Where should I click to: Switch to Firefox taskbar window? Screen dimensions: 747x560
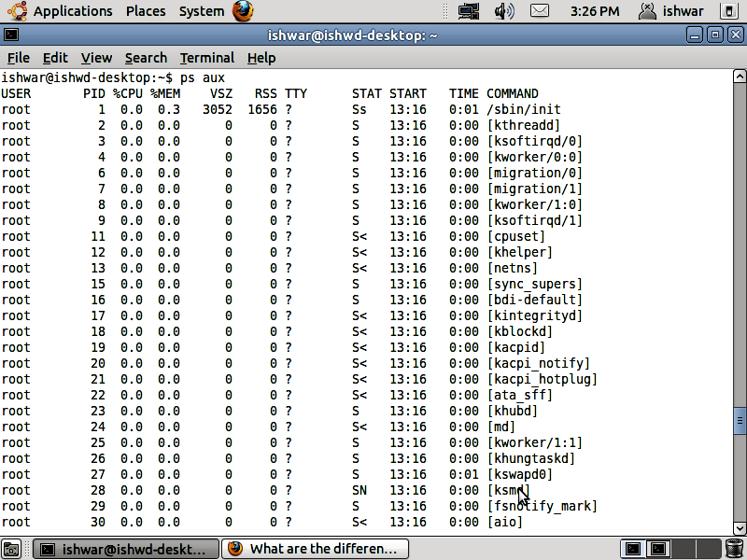(316, 549)
